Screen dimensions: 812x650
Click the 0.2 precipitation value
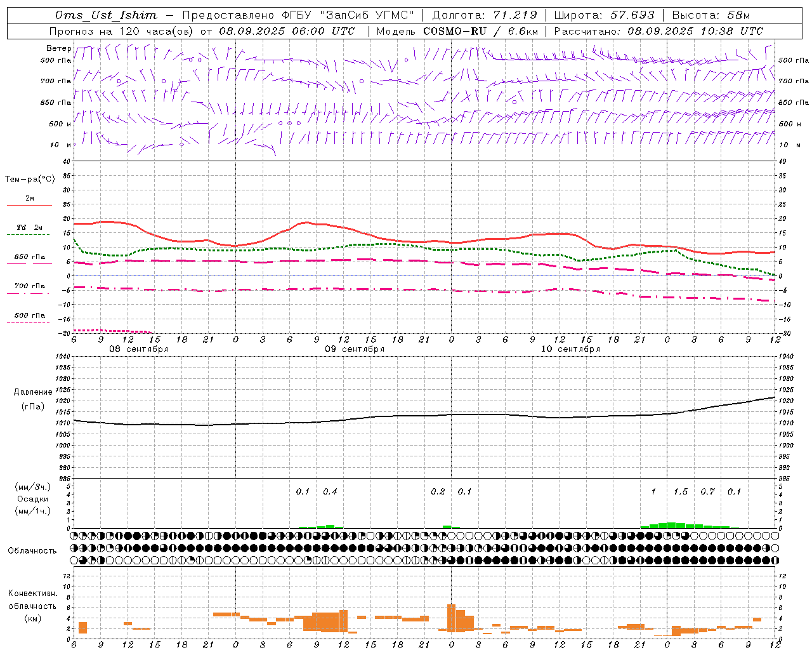tap(438, 491)
